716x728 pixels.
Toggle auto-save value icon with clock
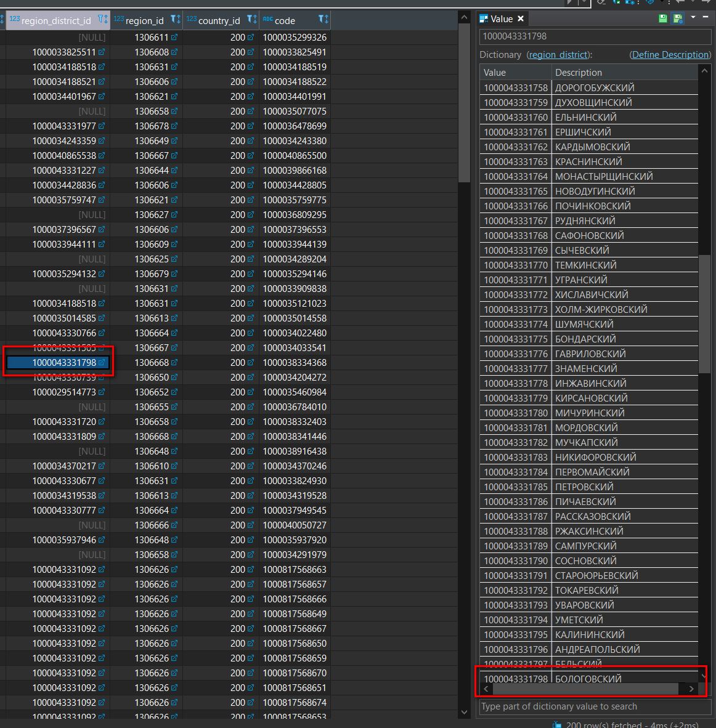click(678, 18)
